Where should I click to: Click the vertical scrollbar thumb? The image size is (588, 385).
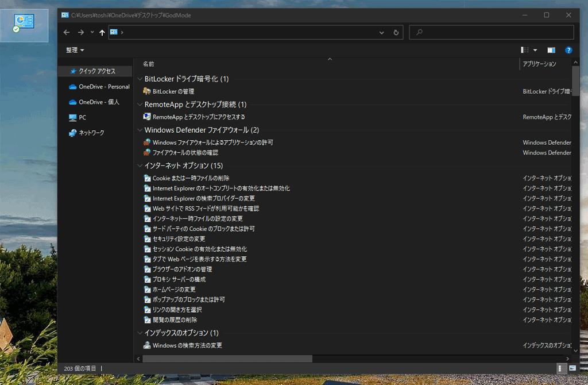(x=575, y=81)
